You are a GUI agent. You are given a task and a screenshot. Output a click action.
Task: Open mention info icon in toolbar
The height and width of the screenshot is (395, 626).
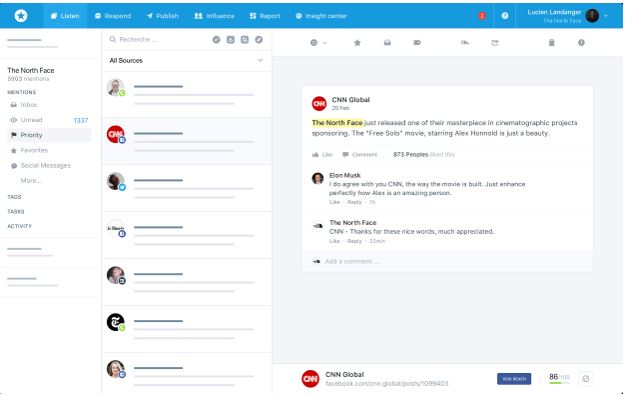[581, 43]
